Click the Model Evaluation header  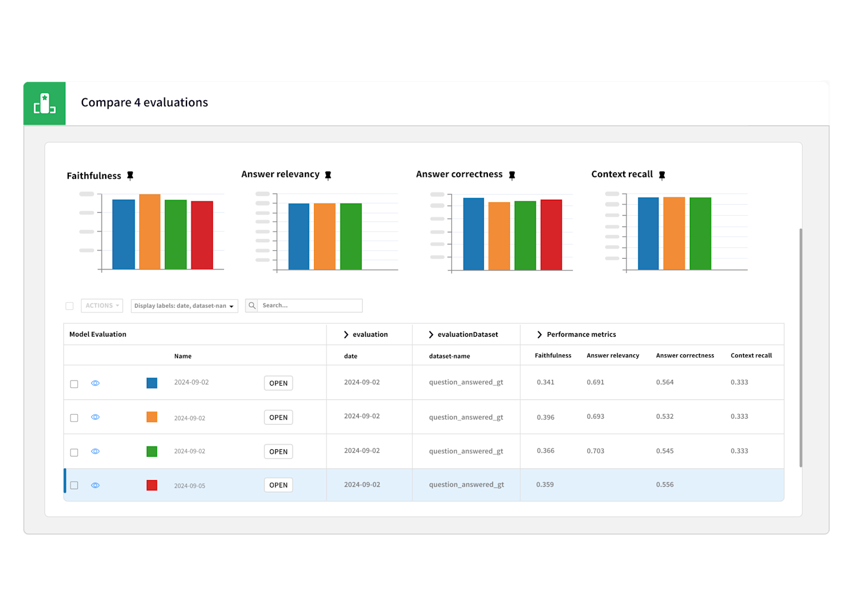[x=98, y=334]
